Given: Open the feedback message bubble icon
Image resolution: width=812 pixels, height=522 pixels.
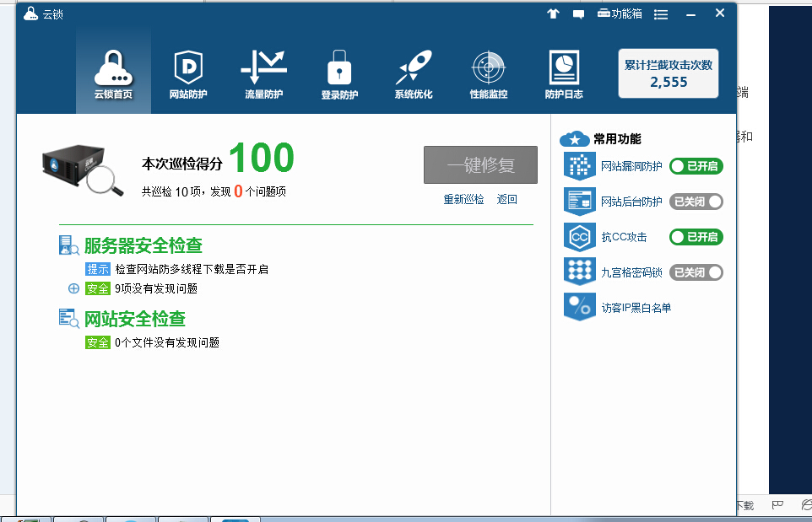Looking at the screenshot, I should pyautogui.click(x=578, y=13).
